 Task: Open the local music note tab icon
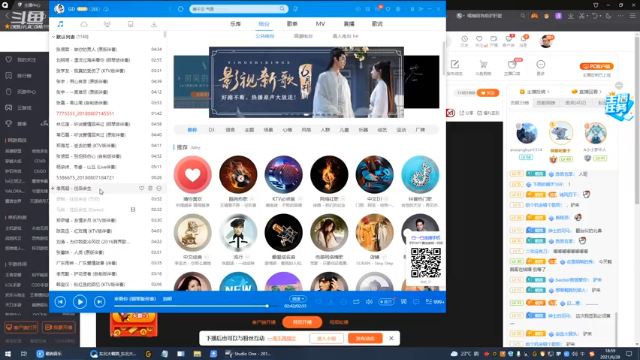[60, 24]
